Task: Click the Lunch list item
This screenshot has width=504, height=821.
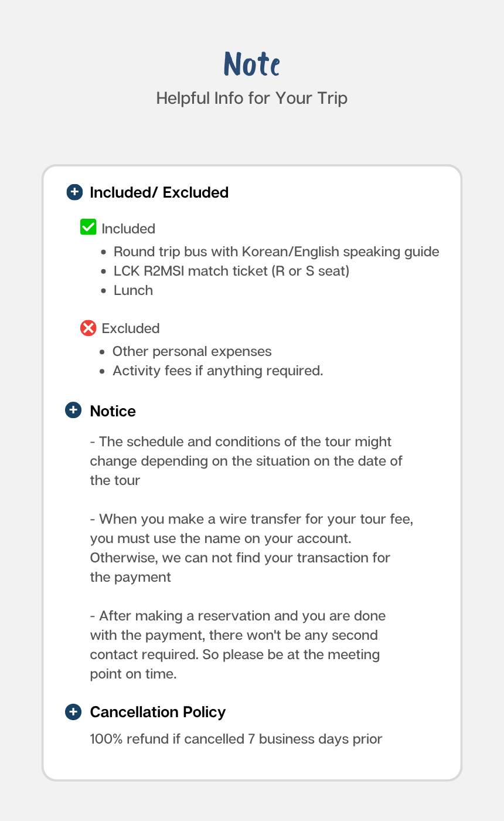Action: pos(133,290)
